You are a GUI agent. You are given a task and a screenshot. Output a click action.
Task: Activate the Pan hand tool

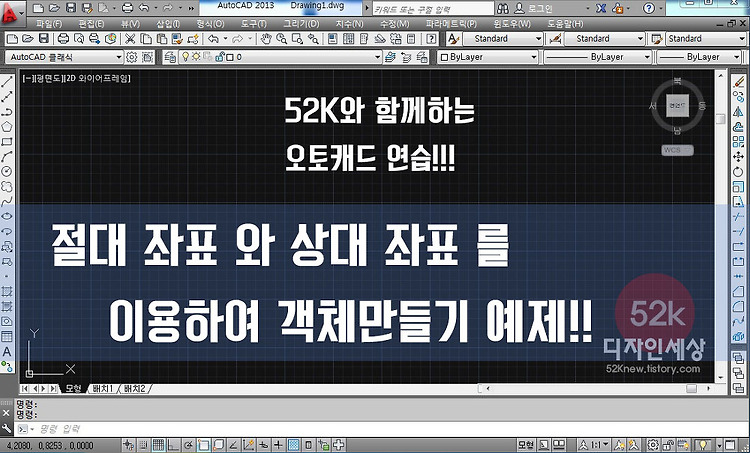[x=266, y=39]
